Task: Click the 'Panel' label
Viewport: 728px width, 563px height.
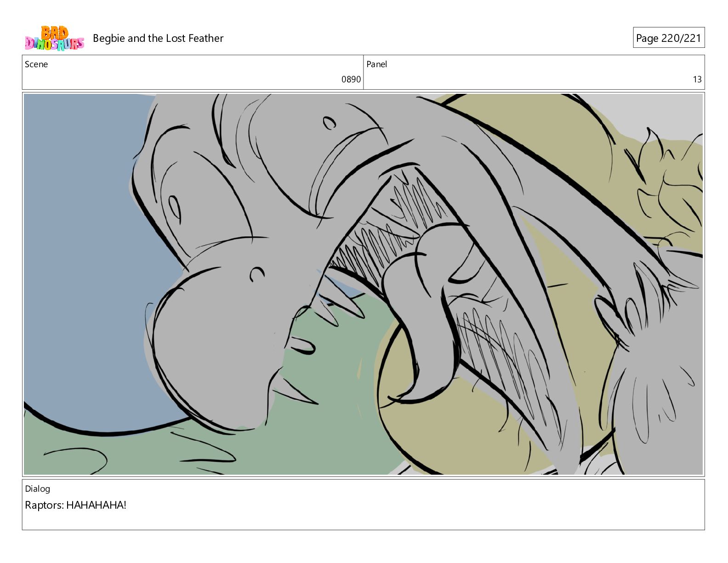Action: click(x=377, y=64)
